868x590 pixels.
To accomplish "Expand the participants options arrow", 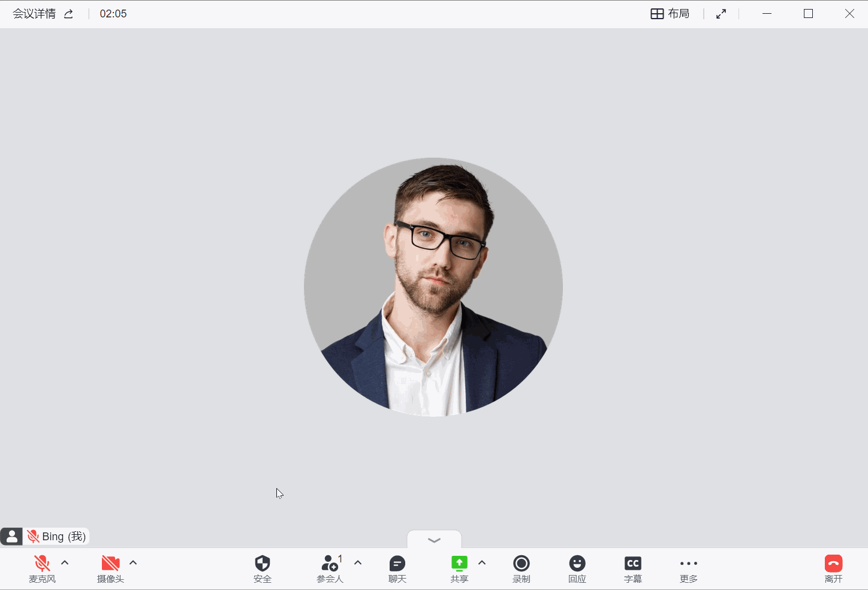I will (x=358, y=563).
